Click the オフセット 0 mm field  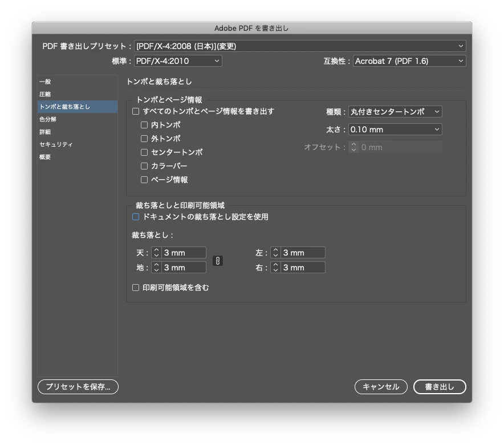pyautogui.click(x=400, y=147)
